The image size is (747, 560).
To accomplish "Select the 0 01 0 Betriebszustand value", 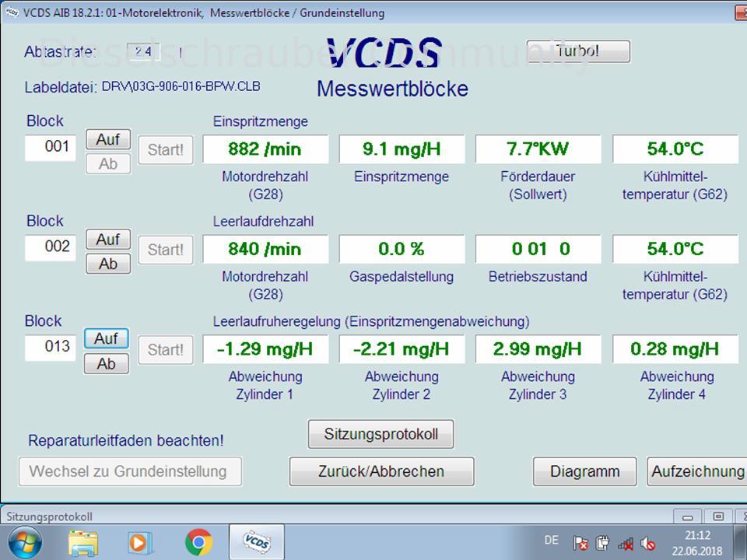I will (x=538, y=249).
